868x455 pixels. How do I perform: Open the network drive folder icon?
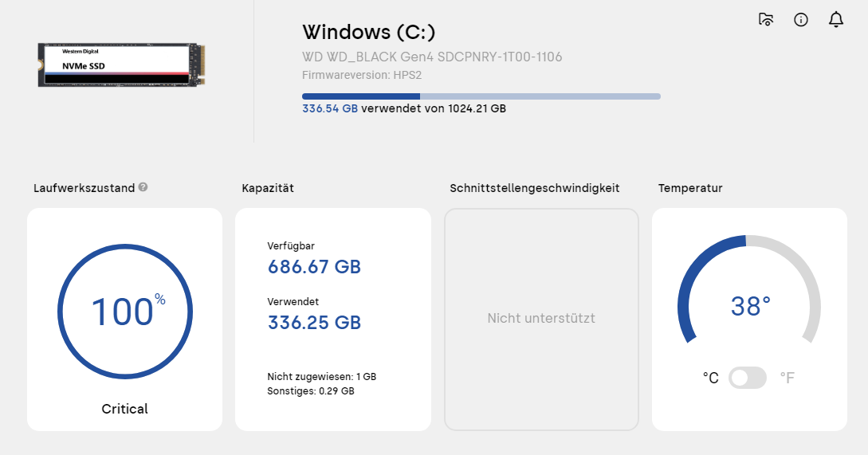click(766, 19)
